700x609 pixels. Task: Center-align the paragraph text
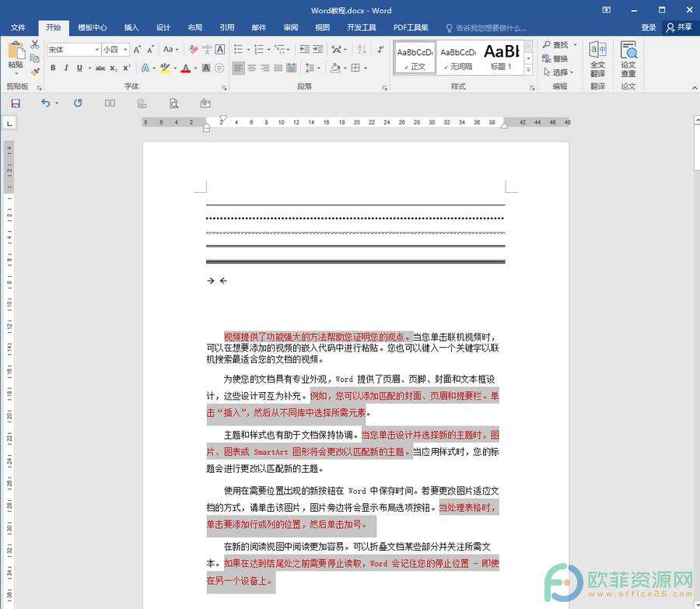[x=252, y=68]
